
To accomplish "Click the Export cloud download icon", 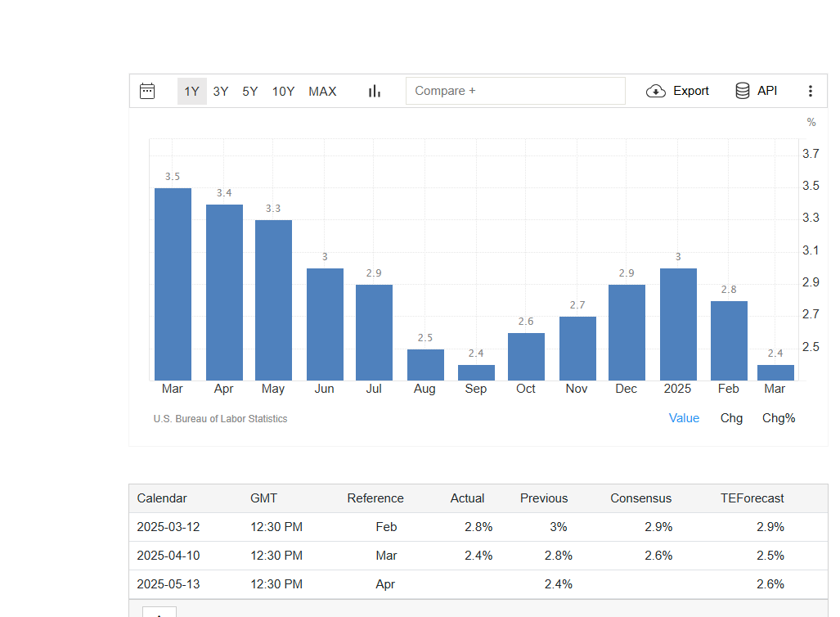I will coord(656,91).
